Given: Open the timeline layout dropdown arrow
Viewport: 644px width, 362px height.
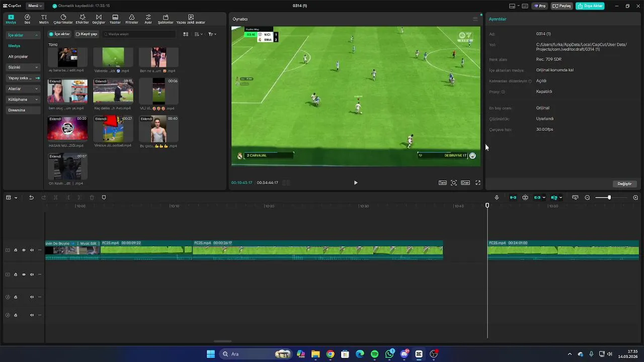Looking at the screenshot, I should (x=16, y=198).
